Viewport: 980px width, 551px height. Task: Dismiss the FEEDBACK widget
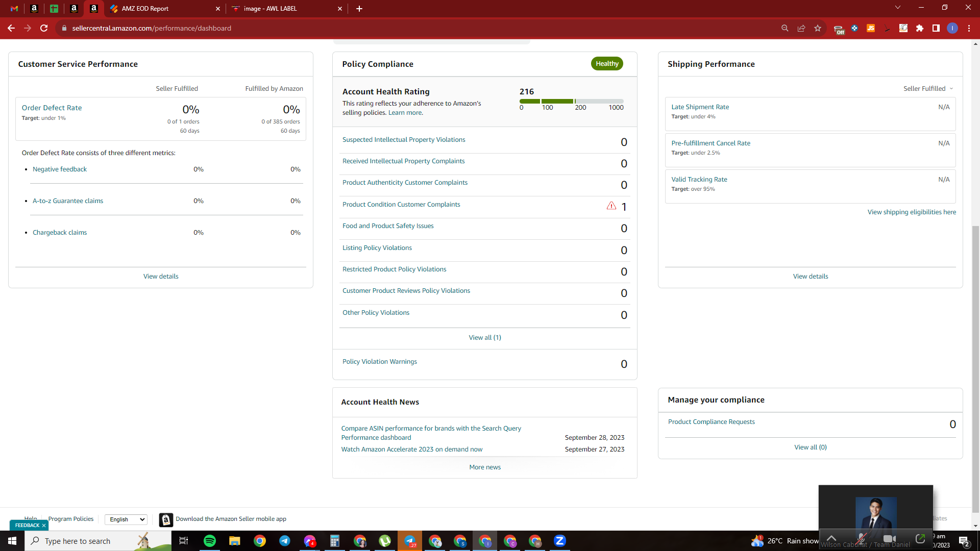pyautogui.click(x=44, y=525)
